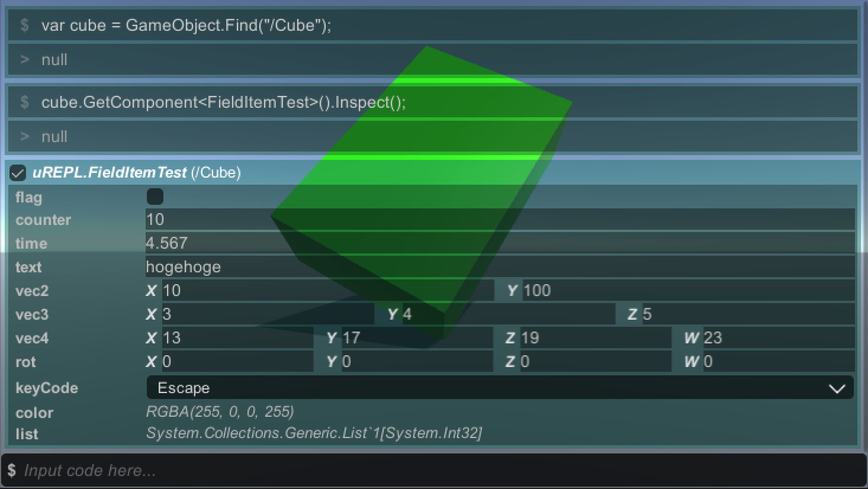Enable the flag checkbox
This screenshot has height=489, width=868.
click(x=155, y=196)
